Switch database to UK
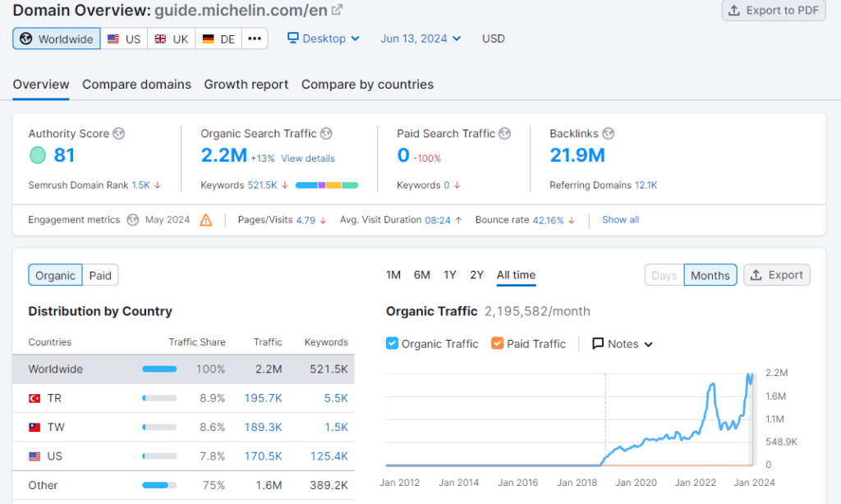841x504 pixels. [x=172, y=39]
